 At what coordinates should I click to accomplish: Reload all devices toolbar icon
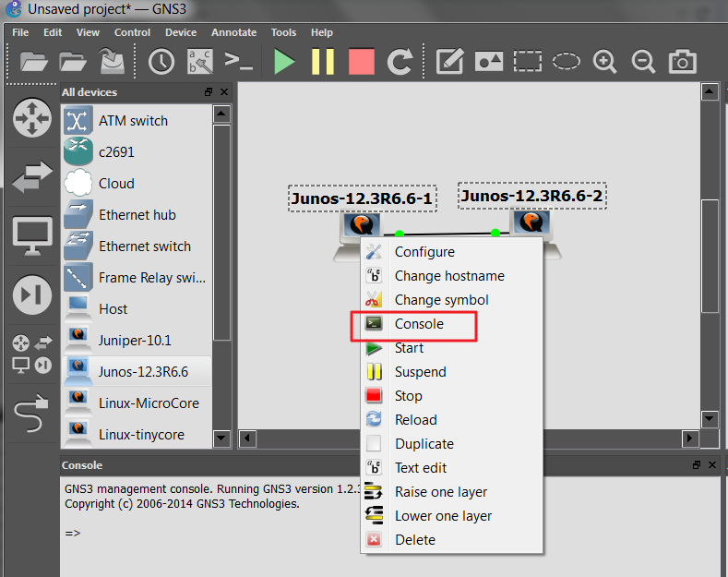point(400,61)
